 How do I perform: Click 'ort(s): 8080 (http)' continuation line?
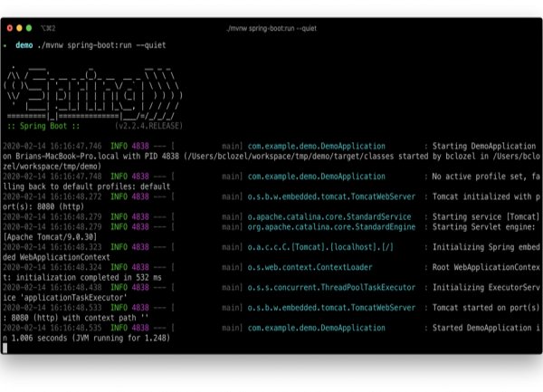(43, 206)
